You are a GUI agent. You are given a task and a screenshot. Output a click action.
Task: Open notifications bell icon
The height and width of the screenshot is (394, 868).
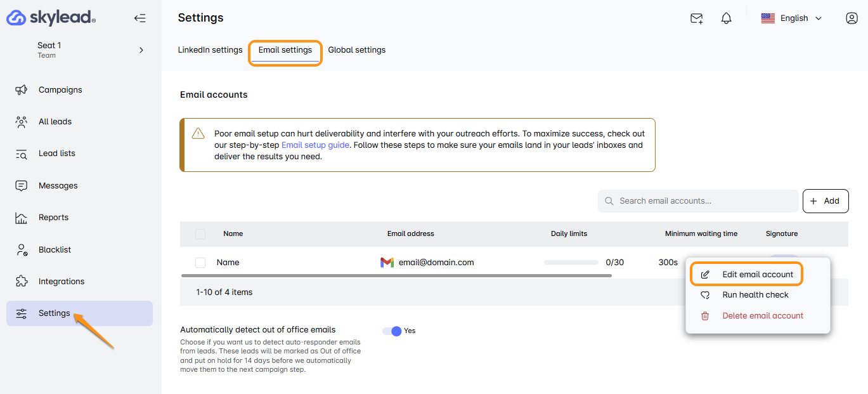point(727,18)
